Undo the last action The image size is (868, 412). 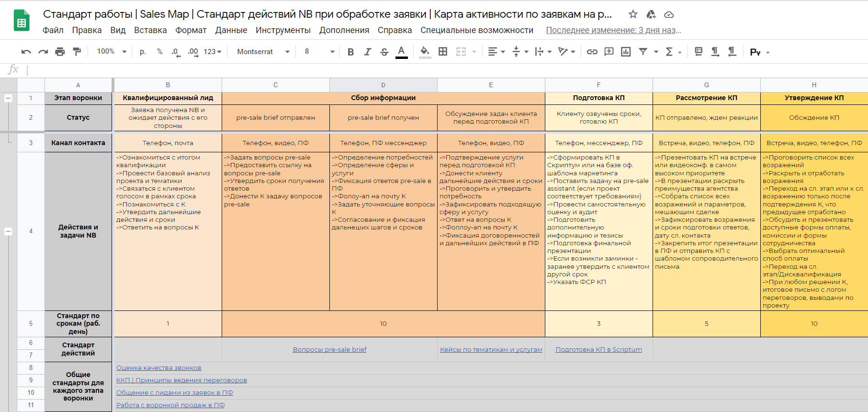pyautogui.click(x=26, y=52)
